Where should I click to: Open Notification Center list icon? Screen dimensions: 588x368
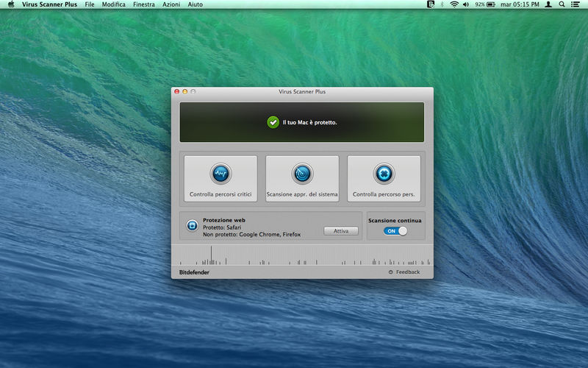click(x=575, y=4)
